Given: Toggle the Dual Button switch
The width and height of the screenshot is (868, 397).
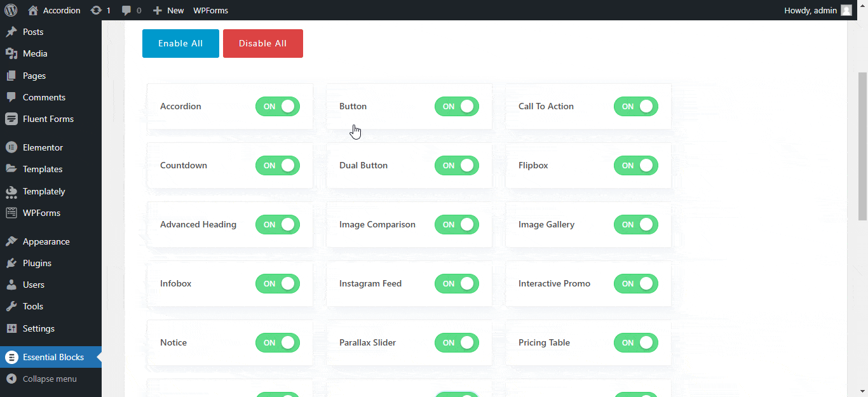Looking at the screenshot, I should (x=457, y=165).
